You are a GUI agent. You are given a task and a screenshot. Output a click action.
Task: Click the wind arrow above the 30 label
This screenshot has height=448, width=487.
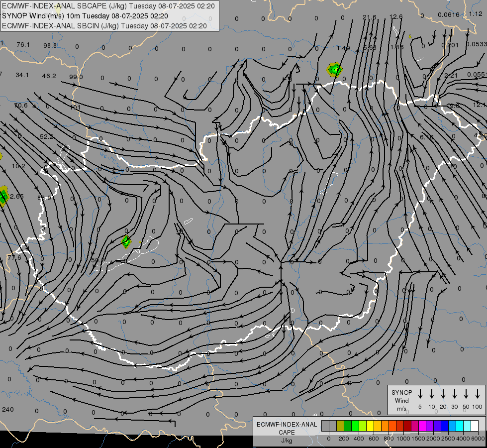pos(454,394)
